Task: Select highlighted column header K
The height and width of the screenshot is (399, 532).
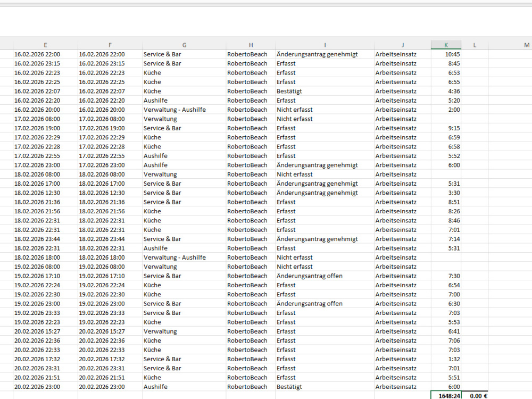Action: (446, 45)
